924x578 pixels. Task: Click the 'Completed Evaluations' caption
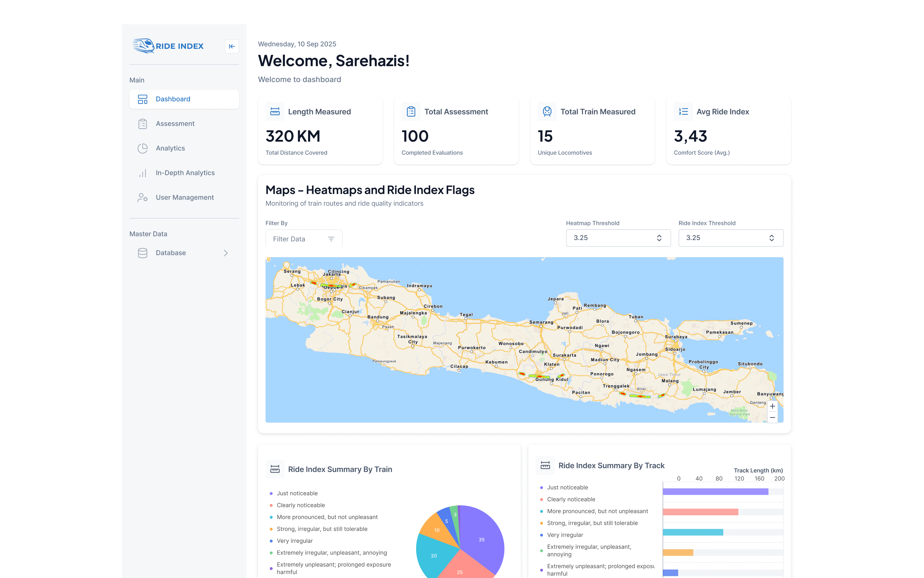coord(432,153)
